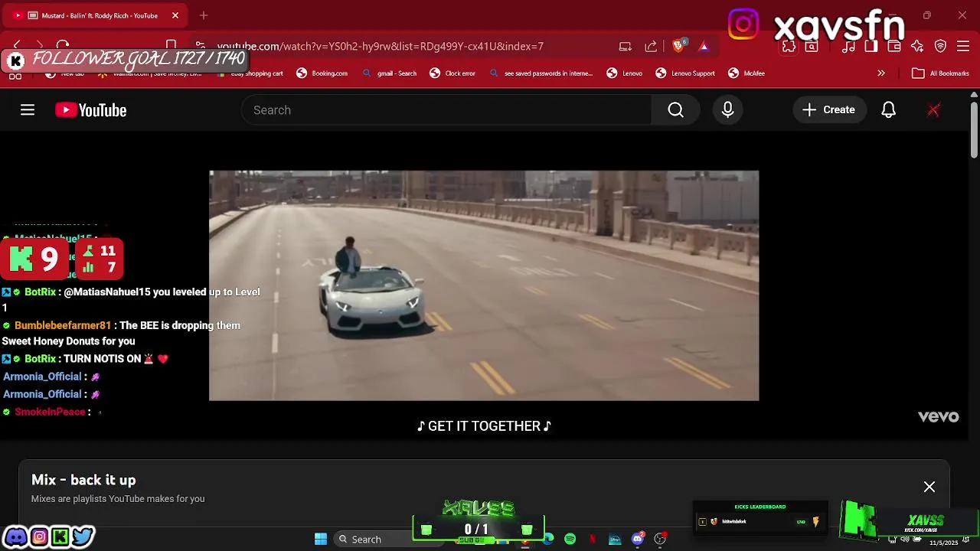Focus the YouTube Search input field
The height and width of the screenshot is (551, 980).
tap(446, 110)
